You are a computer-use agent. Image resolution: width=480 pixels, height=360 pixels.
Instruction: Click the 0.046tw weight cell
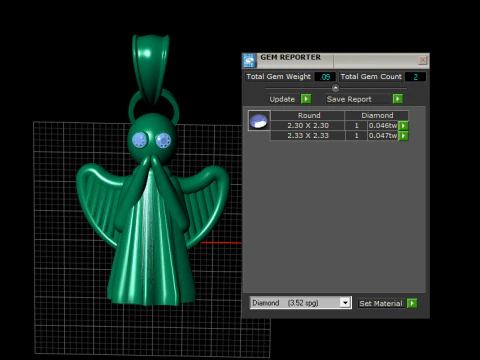coord(383,126)
